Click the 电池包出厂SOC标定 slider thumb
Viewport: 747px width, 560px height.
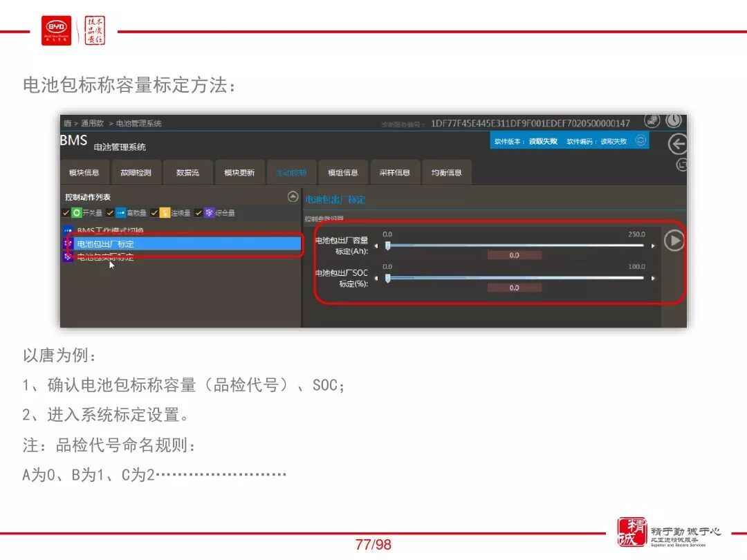point(388,278)
